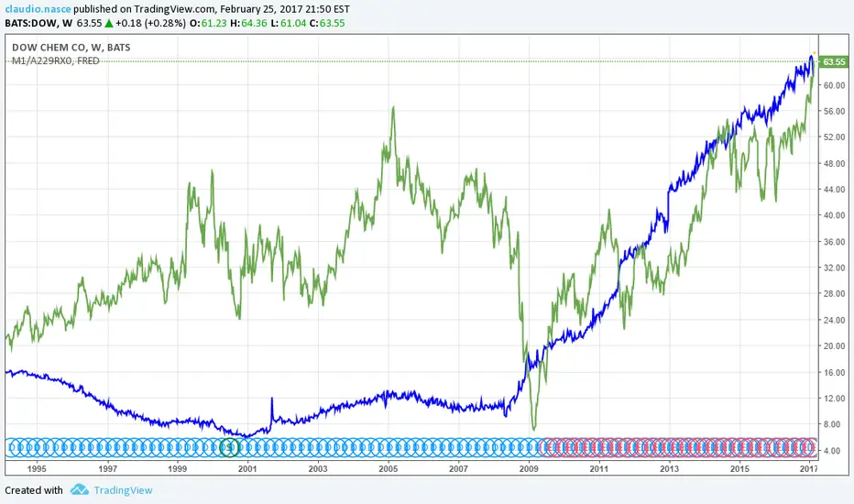The image size is (854, 504).
Task: Click the BATS:DOW, W symbol header
Action: point(38,23)
